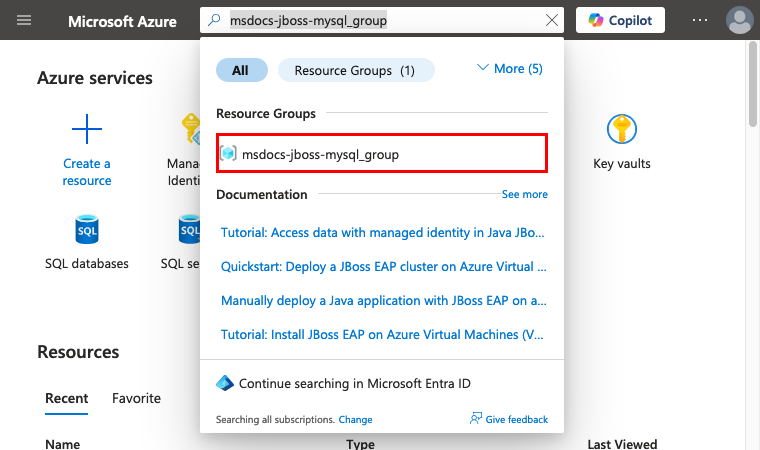Image resolution: width=760 pixels, height=450 pixels.
Task: Click the search magnifier icon
Action: pyautogui.click(x=214, y=20)
